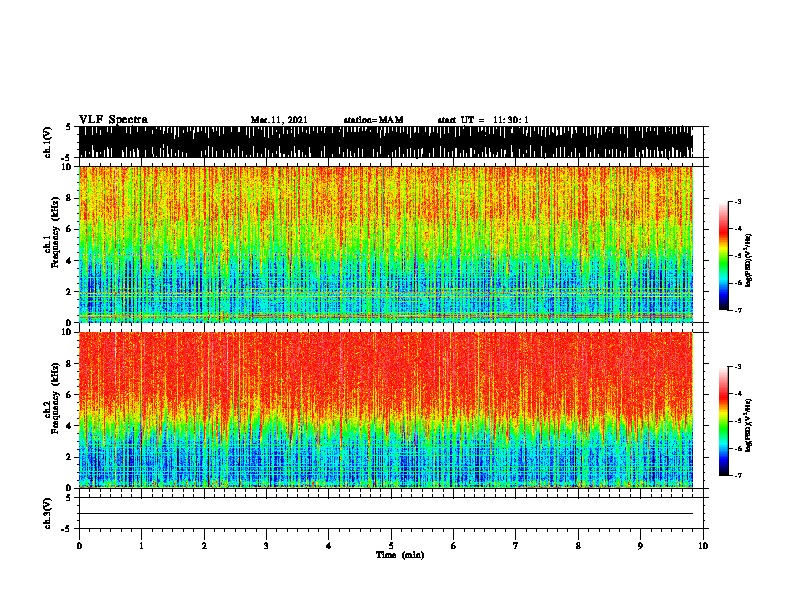Click the "5" minute tick label
This screenshot has height=612, width=792.
click(x=391, y=546)
